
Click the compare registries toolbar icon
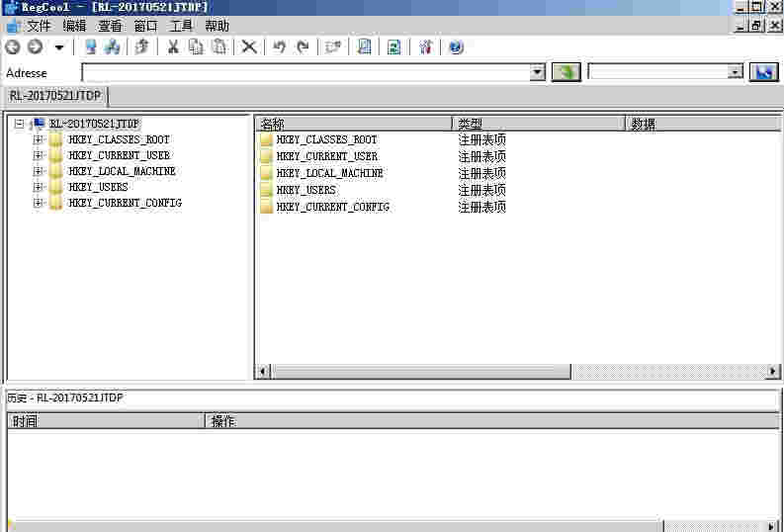pyautogui.click(x=333, y=47)
